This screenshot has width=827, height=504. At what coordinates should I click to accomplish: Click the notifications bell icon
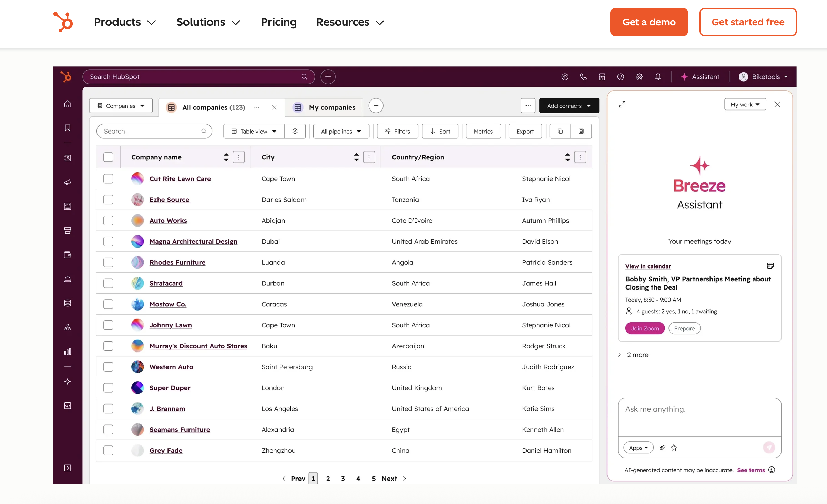pos(658,77)
